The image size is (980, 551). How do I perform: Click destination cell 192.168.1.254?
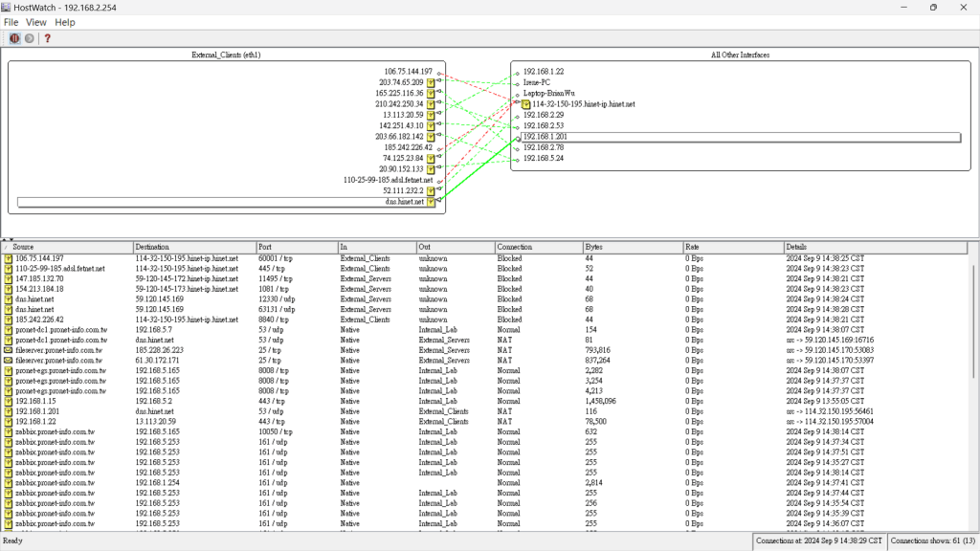pos(157,483)
